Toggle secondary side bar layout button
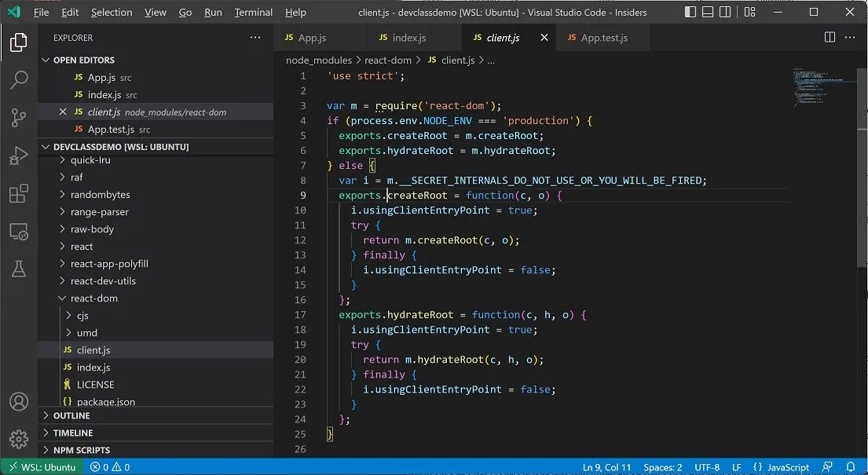Screen dimensions: 868x475 pos(724,12)
